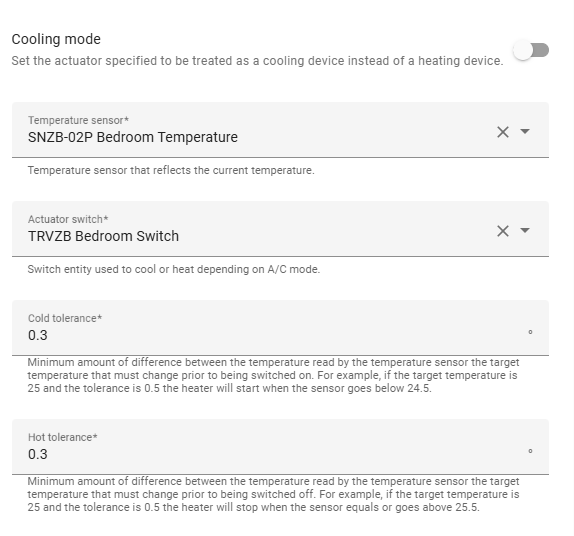Toggle the Cooling mode switch
574x536 pixels.
[x=531, y=50]
